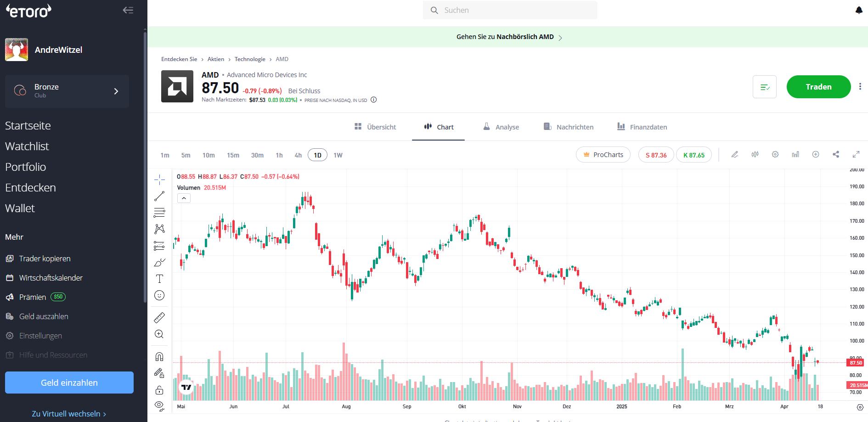Go to Nachbörslich AMD banner
Viewport: 868px width, 422px height.
pyautogui.click(x=509, y=37)
